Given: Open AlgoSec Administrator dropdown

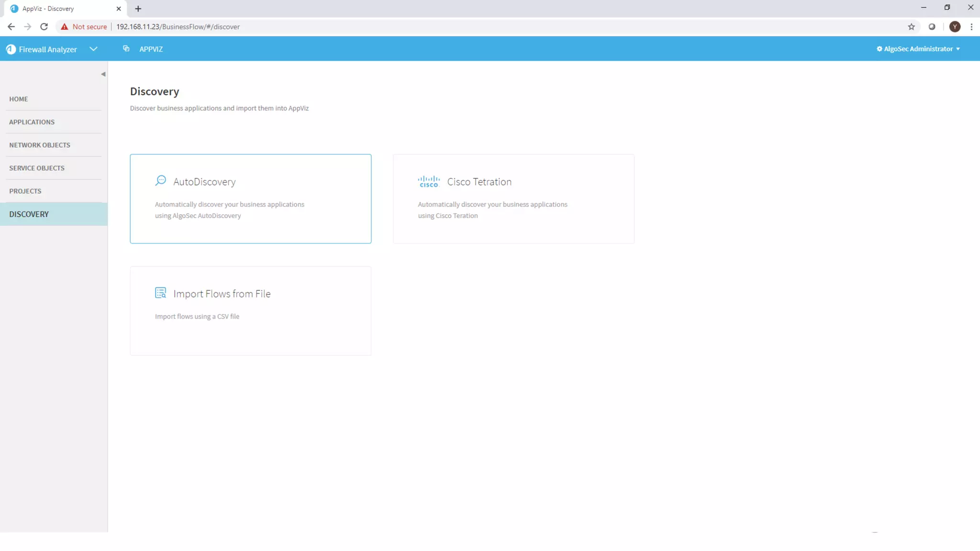Looking at the screenshot, I should click(x=918, y=49).
